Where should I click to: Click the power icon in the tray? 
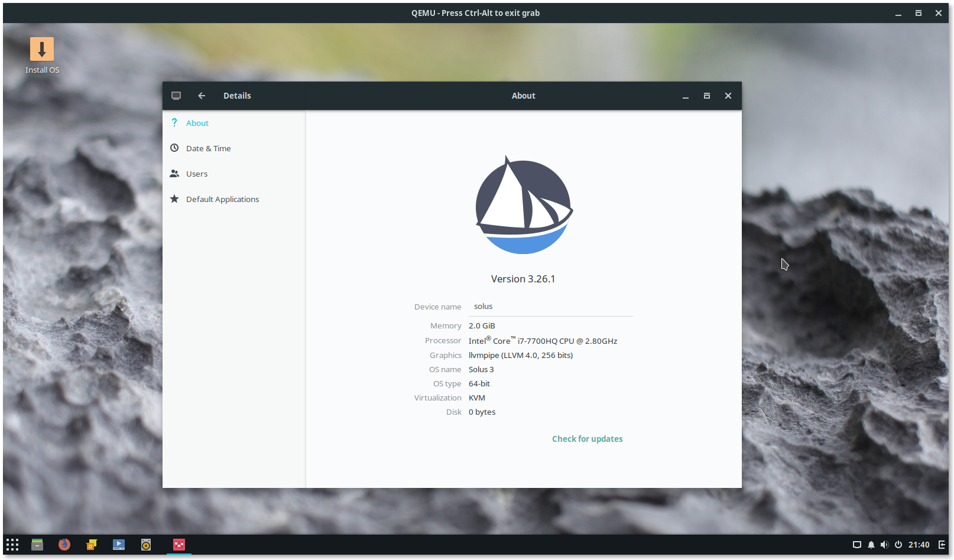click(x=898, y=545)
